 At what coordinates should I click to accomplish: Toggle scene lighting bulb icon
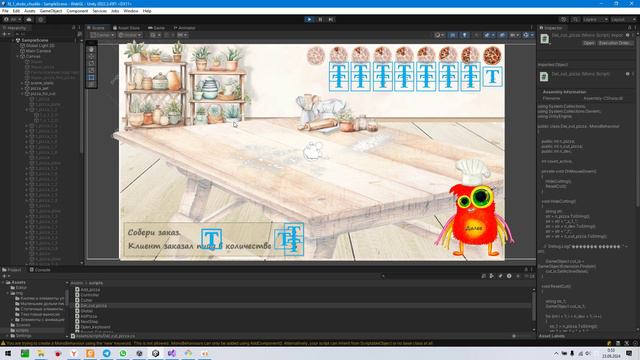(464, 35)
